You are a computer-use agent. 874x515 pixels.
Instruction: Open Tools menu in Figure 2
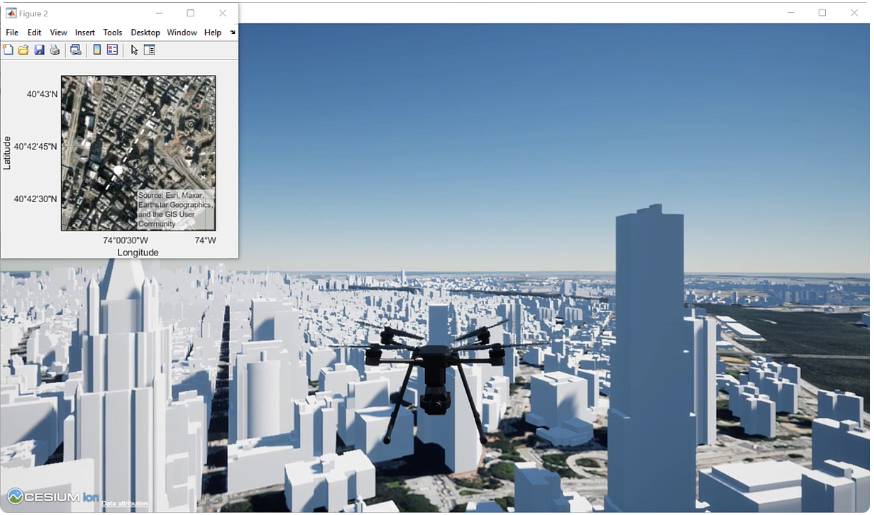click(x=112, y=32)
